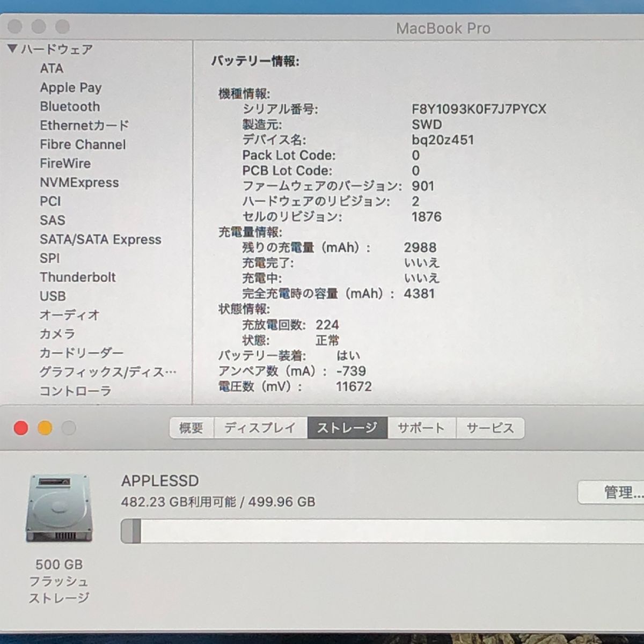Select SAS sidebar entry
The image size is (644, 644).
52,220
